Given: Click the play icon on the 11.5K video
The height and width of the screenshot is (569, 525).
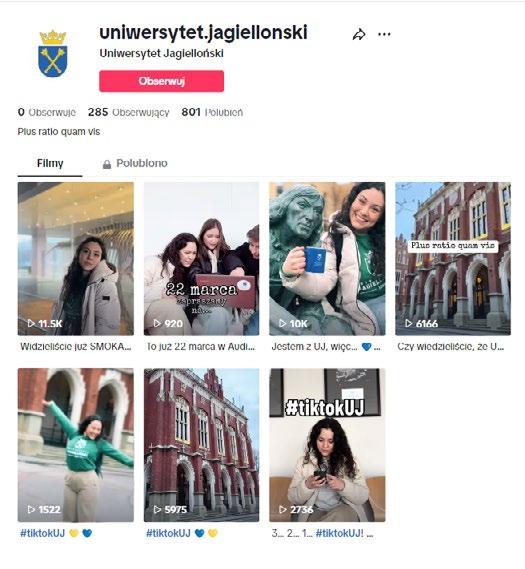Looking at the screenshot, I should (31, 323).
